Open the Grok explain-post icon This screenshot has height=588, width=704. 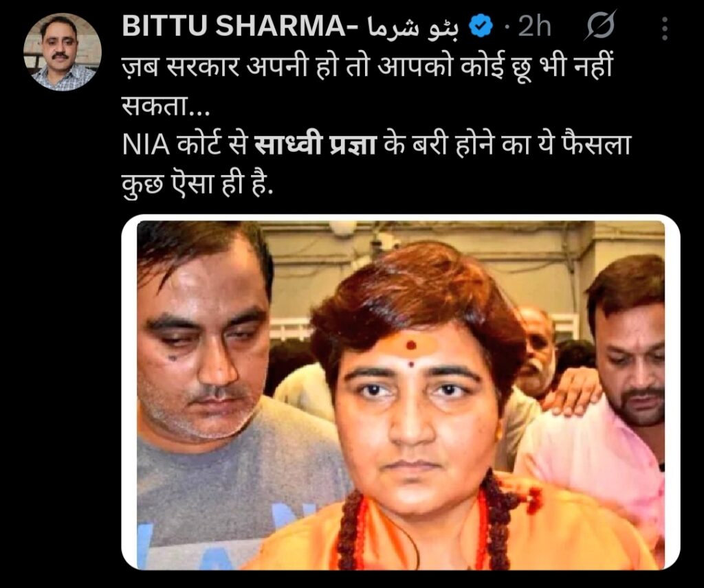pyautogui.click(x=599, y=26)
